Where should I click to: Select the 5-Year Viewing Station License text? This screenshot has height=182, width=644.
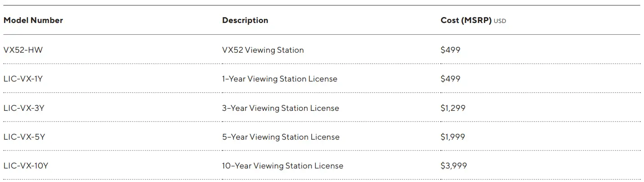(x=281, y=137)
